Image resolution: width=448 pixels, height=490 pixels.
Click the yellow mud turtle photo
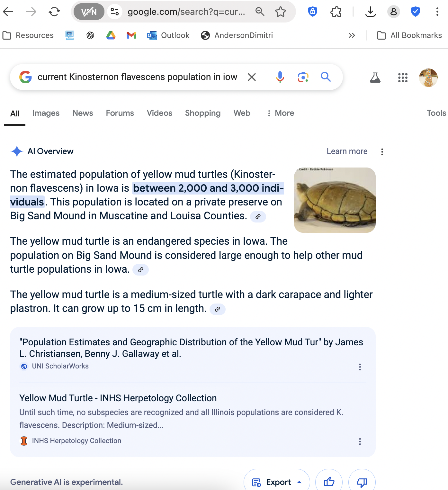tap(335, 200)
